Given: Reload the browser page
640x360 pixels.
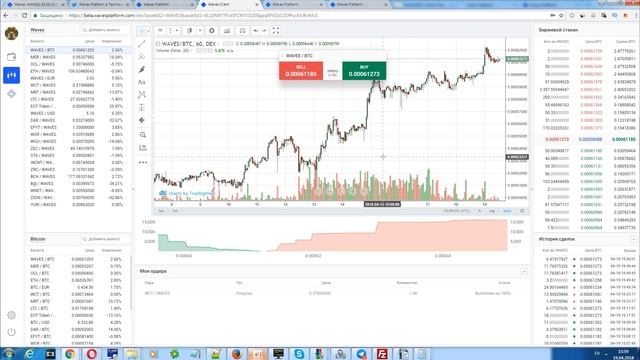Looking at the screenshot, I should 24,16.
